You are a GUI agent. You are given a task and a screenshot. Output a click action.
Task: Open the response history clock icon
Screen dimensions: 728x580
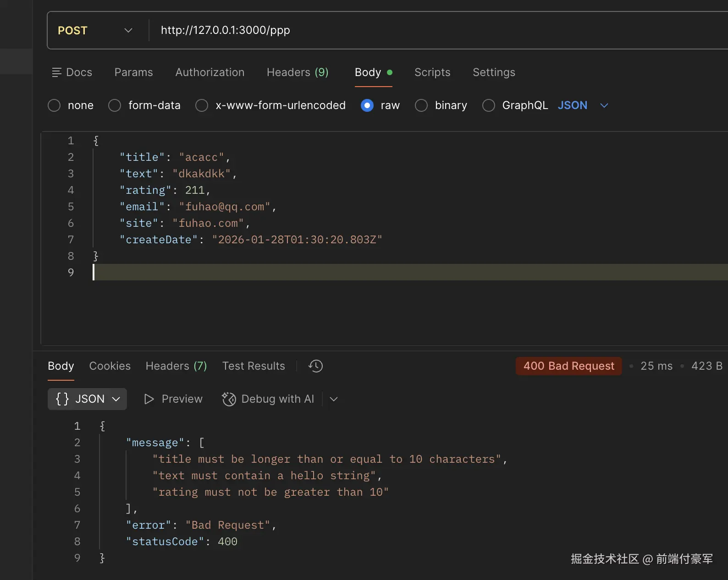tap(315, 366)
